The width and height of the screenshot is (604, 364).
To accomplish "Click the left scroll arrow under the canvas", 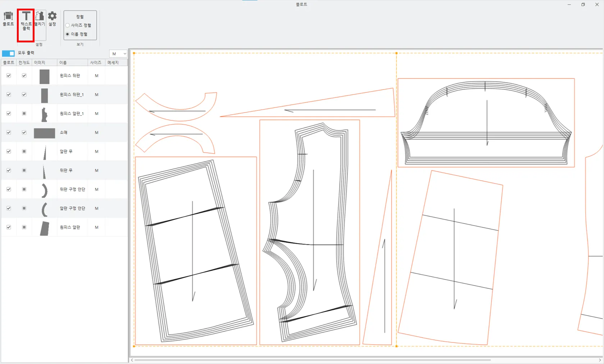I will point(132,360).
